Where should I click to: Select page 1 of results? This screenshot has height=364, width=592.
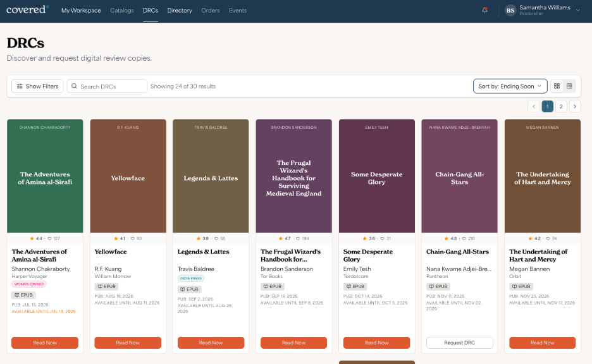click(x=548, y=106)
